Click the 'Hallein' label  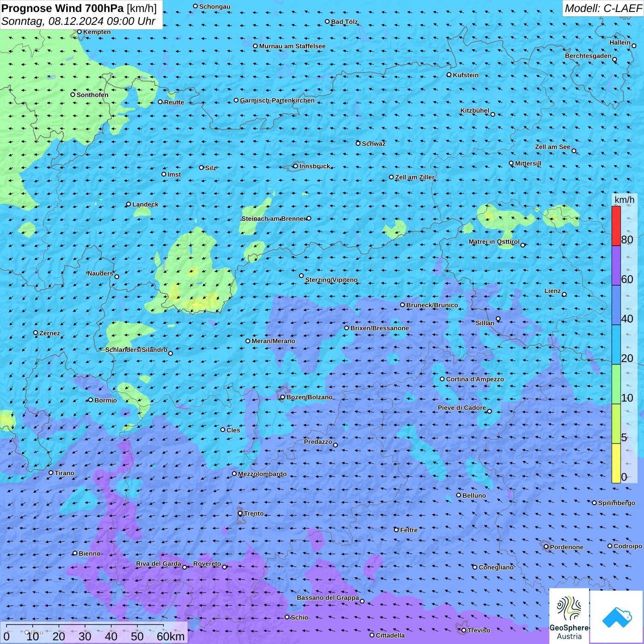(620, 42)
